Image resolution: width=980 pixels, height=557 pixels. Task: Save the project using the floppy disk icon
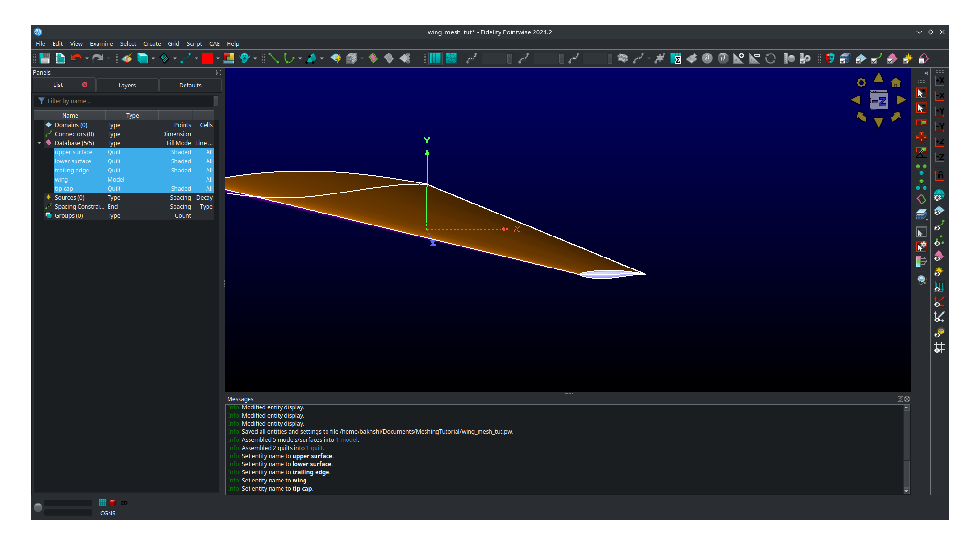(44, 58)
